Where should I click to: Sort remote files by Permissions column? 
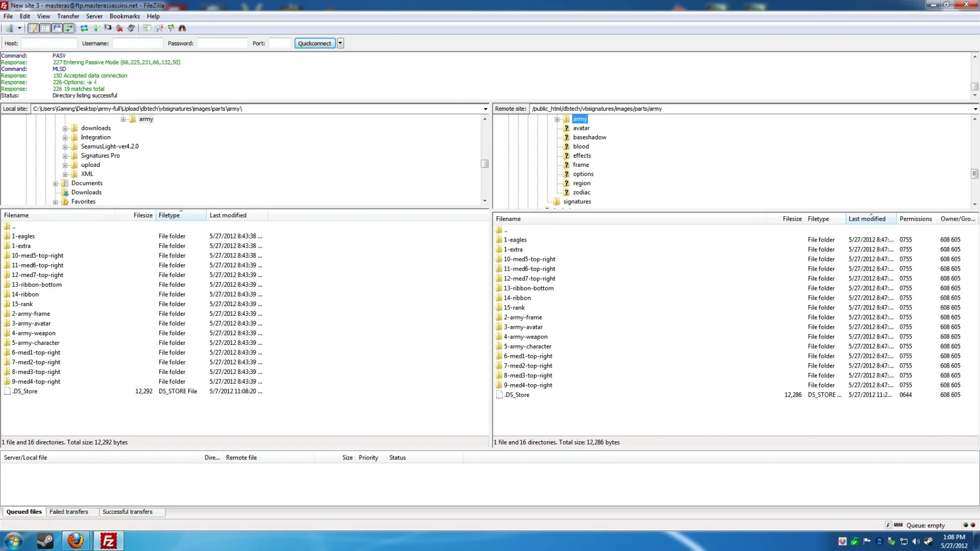915,219
